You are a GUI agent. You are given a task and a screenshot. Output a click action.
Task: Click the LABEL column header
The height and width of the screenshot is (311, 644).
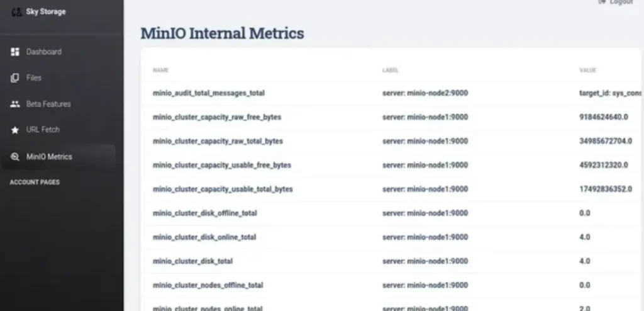(390, 70)
